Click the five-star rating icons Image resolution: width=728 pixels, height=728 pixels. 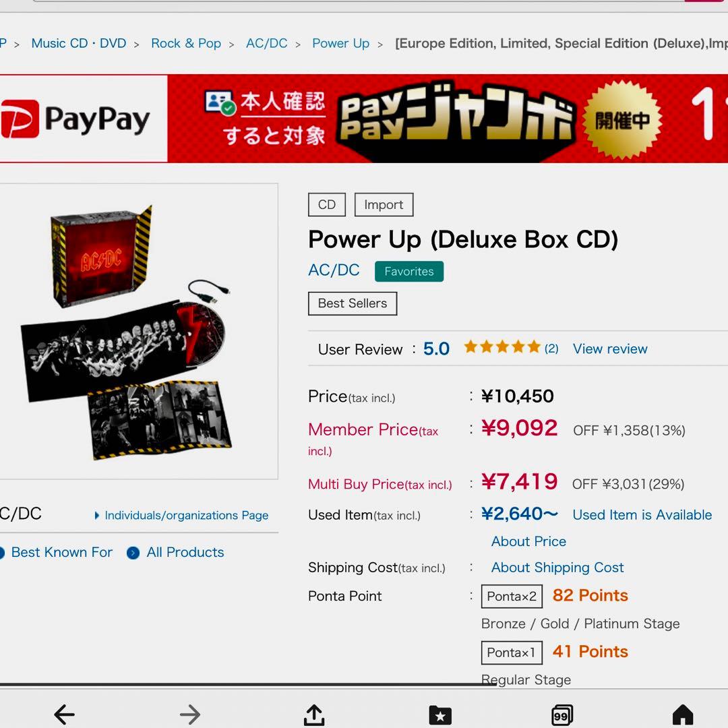tap(502, 347)
